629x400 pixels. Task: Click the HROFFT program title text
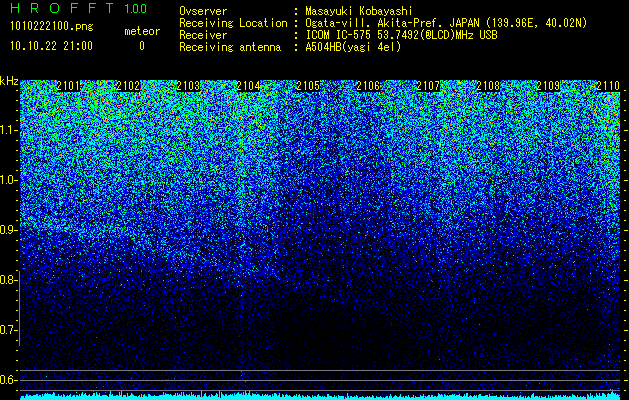(63, 8)
